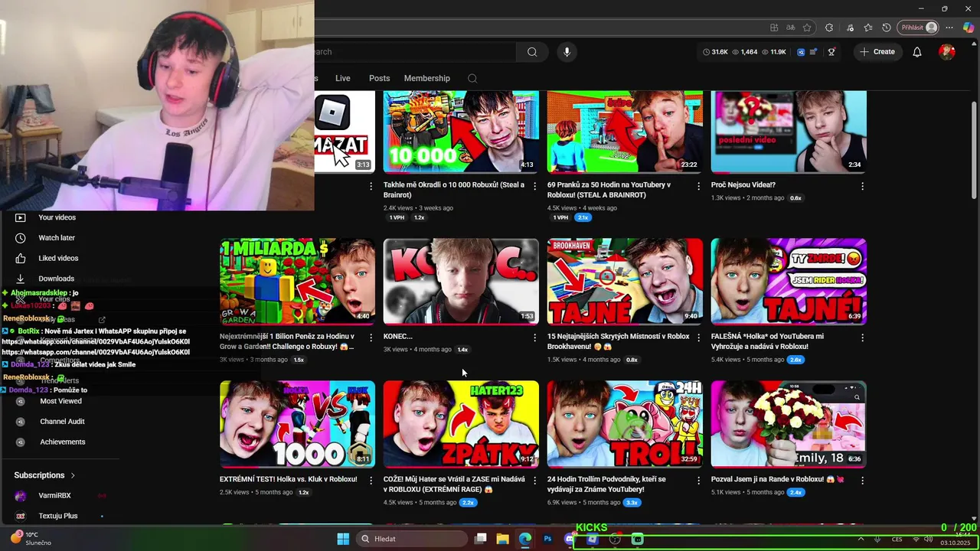Click the trophy achievements icon in header
This screenshot has width=980, height=551.
click(831, 52)
